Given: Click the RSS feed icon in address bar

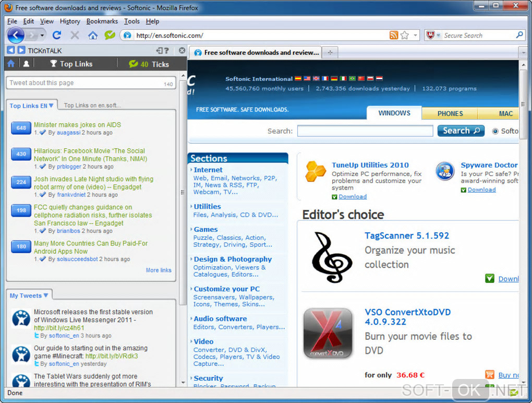Looking at the screenshot, I should (394, 35).
